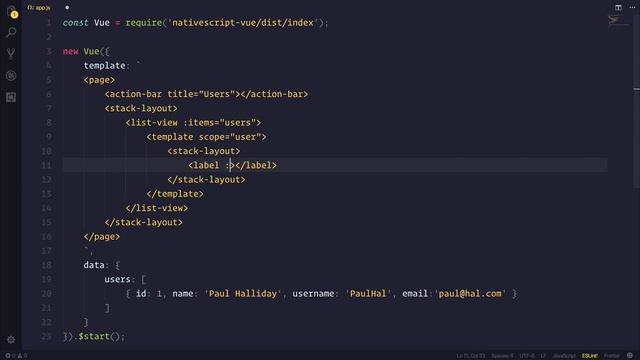Click the 'PaulHal' username string
The height and width of the screenshot is (360, 640).
pos(368,293)
